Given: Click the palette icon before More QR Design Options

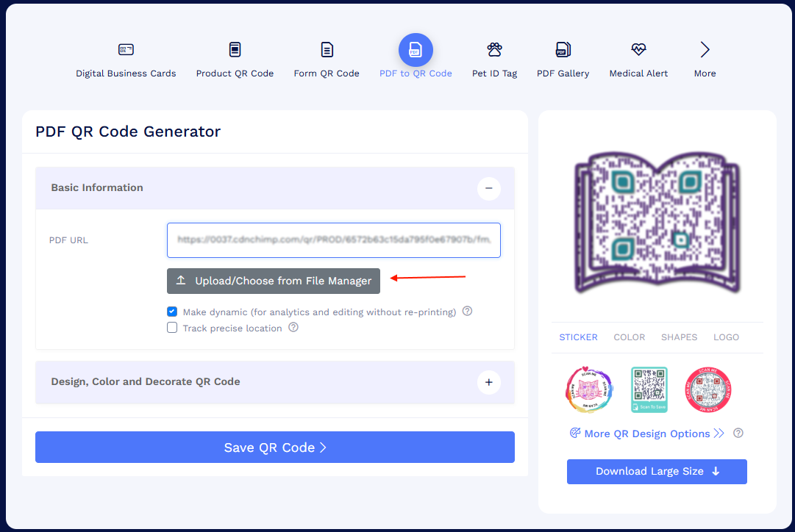Looking at the screenshot, I should [x=575, y=433].
